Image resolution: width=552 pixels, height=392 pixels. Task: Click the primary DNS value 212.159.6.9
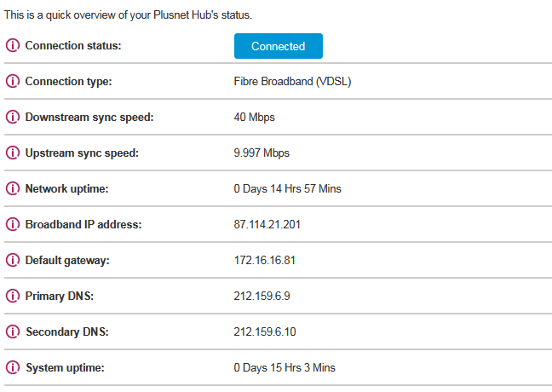261,297
